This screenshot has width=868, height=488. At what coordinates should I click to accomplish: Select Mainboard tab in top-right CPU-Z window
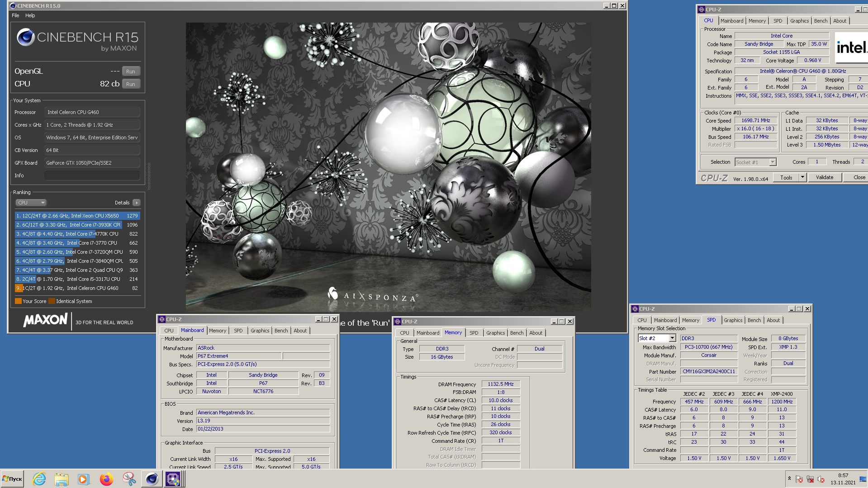click(x=732, y=21)
